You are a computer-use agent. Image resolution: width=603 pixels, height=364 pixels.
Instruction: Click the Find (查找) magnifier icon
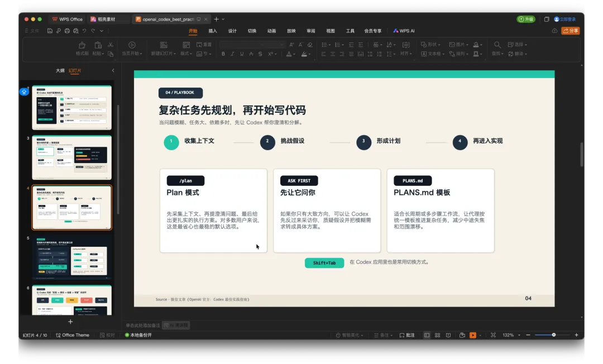(x=497, y=45)
